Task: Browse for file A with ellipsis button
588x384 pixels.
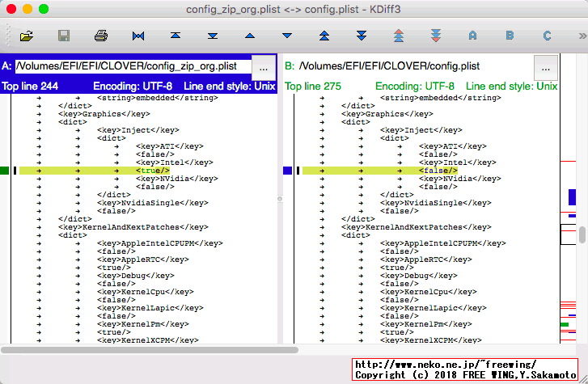Action: [263, 68]
